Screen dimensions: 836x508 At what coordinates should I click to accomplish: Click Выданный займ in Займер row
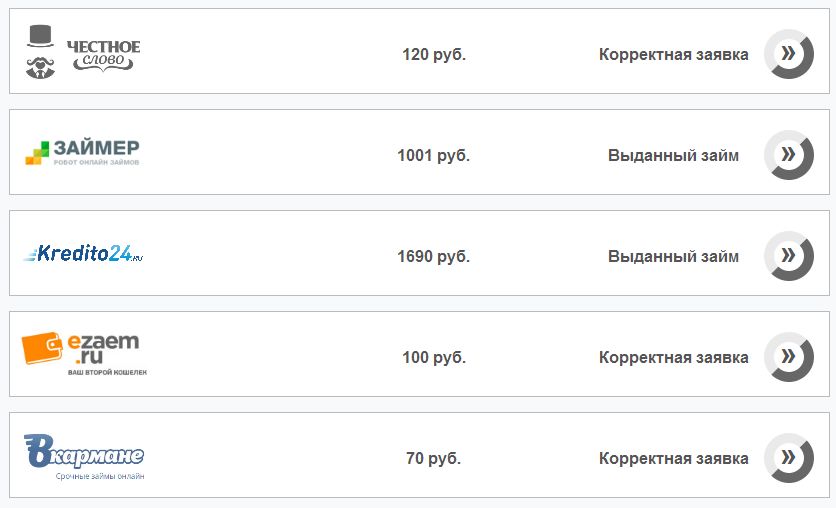tap(673, 156)
